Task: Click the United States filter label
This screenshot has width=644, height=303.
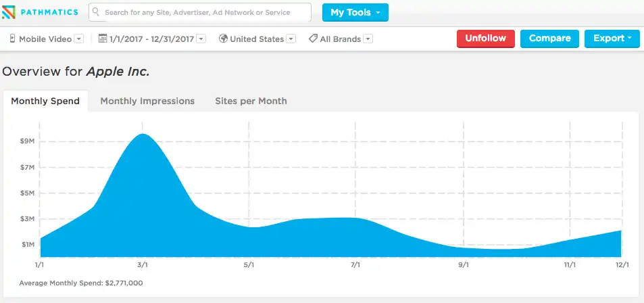Action: pyautogui.click(x=257, y=39)
